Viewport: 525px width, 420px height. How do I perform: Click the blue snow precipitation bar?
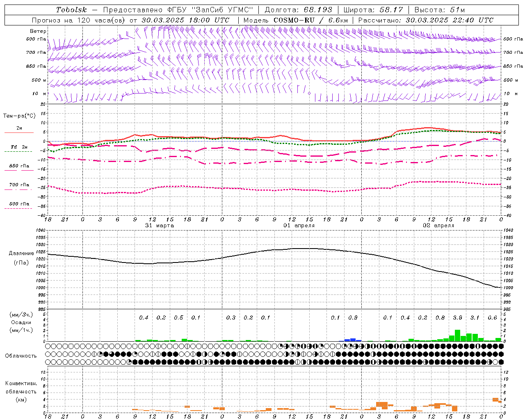pyautogui.click(x=353, y=340)
